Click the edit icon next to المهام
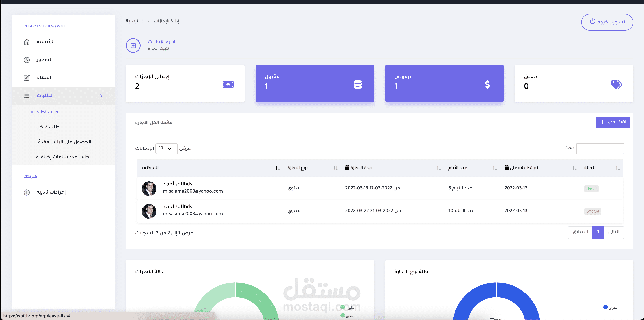This screenshot has height=320, width=644. point(27,78)
